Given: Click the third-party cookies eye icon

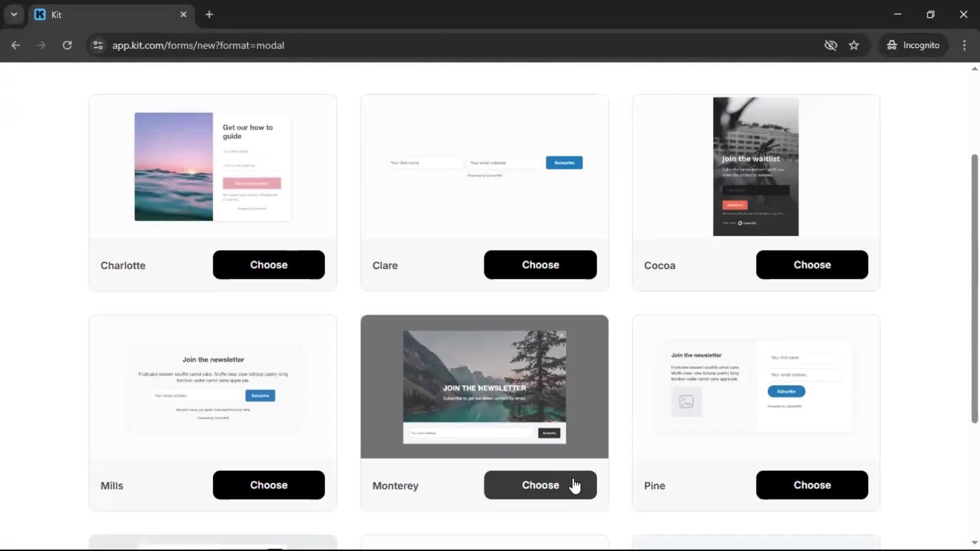Looking at the screenshot, I should (x=831, y=45).
